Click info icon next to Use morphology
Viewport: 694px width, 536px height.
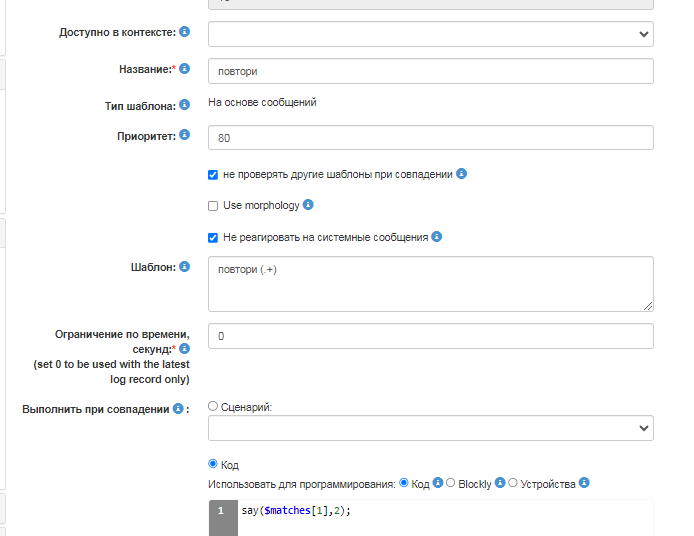point(308,204)
